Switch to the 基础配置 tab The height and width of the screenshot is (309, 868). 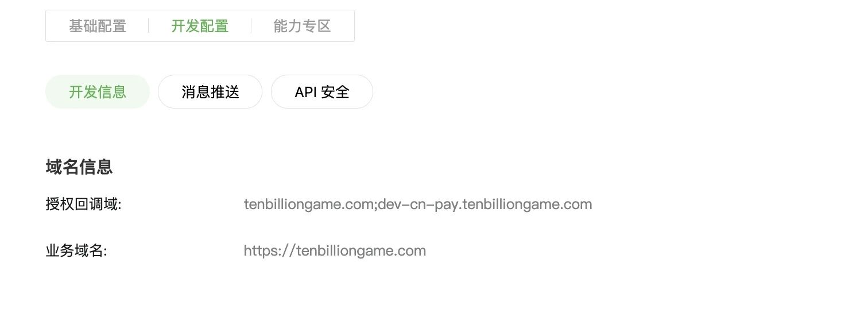(98, 26)
